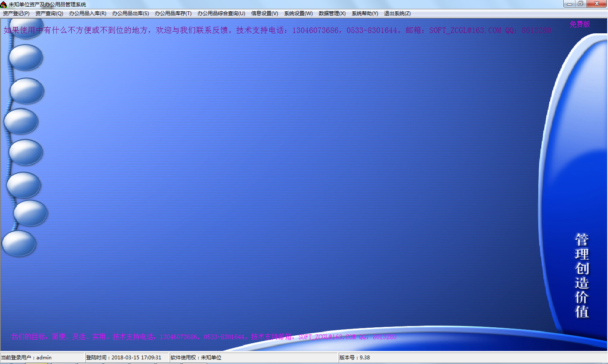Open the 资产查询(Q) menu

click(x=49, y=13)
